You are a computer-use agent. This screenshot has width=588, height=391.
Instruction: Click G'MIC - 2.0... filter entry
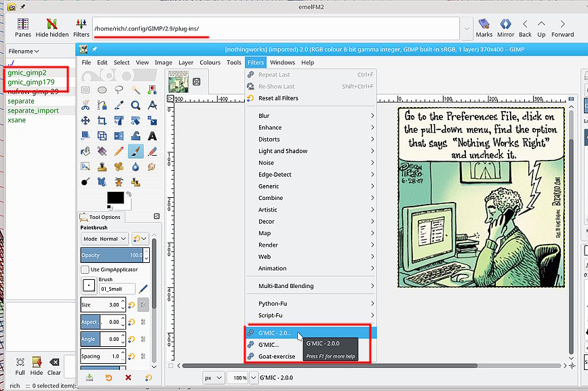tap(311, 333)
